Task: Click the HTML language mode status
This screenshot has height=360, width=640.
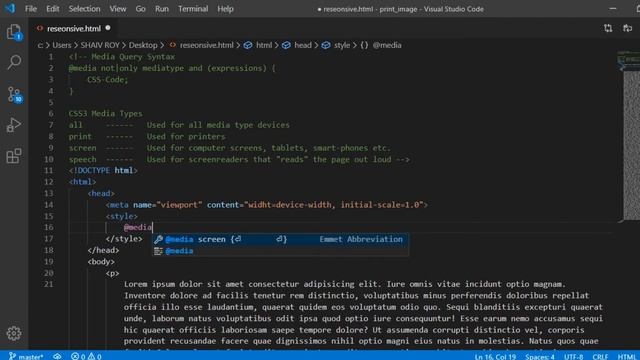Action: (x=627, y=356)
